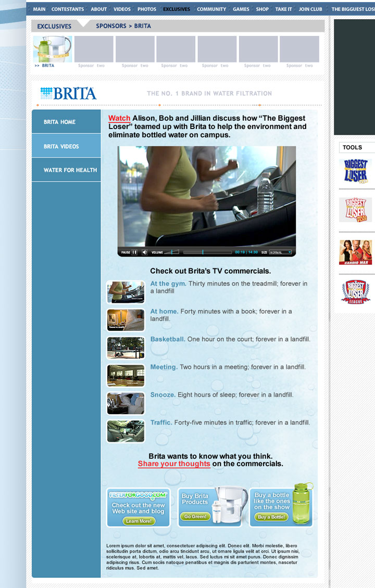Click the Share your thoughts link
Screen dimensions: 375x588
[x=174, y=464]
